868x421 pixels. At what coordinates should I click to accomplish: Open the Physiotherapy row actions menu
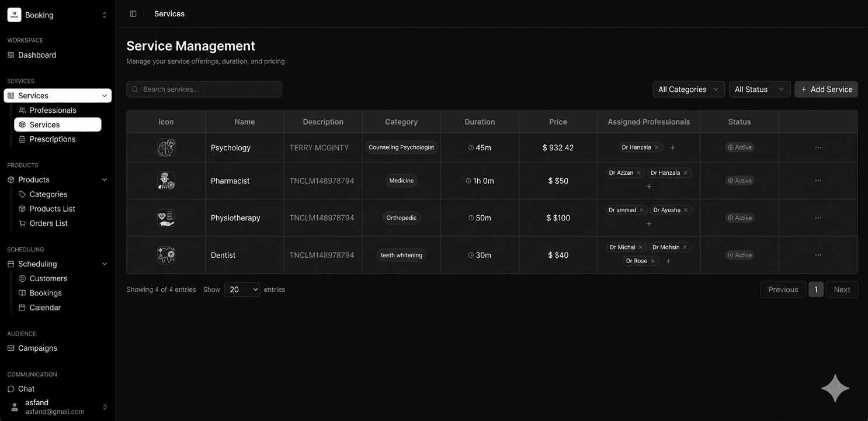tap(818, 218)
